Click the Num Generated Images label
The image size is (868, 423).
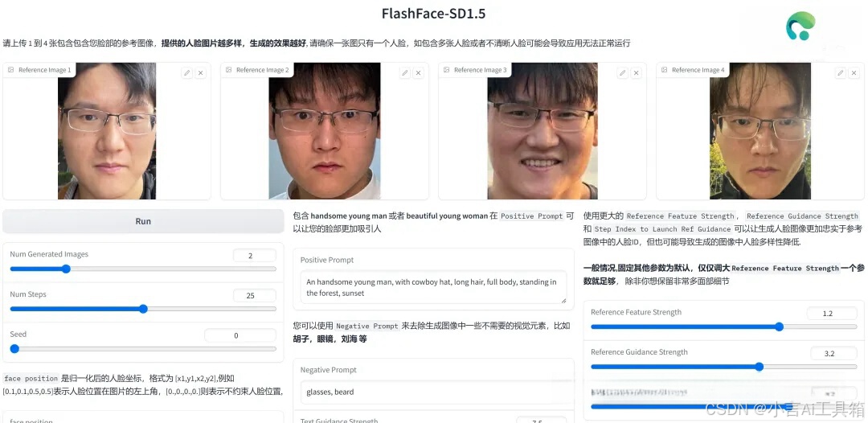[x=49, y=254]
